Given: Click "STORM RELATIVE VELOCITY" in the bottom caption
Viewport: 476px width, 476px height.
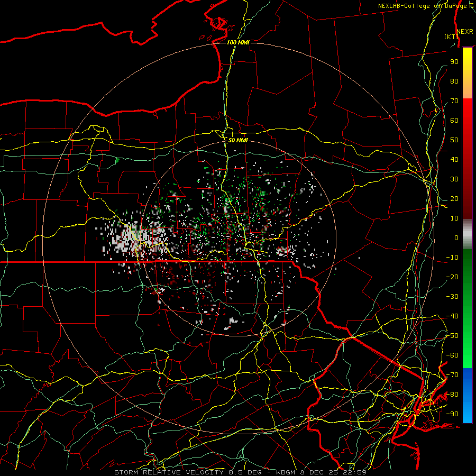Looking at the screenshot, I should (169, 472).
